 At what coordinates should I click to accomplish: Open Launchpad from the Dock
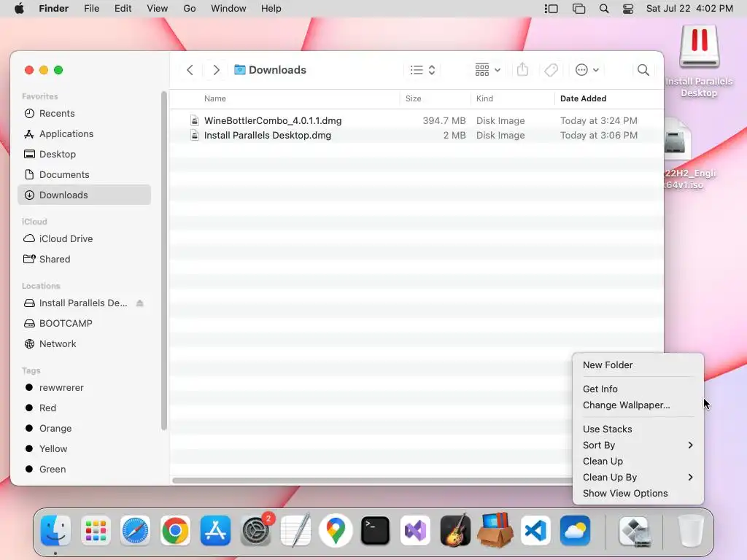click(x=96, y=531)
